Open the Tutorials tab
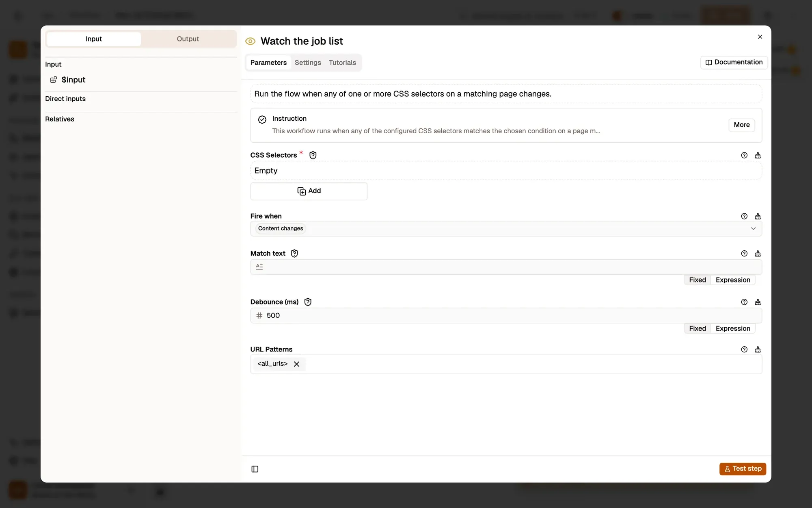Viewport: 812px width, 508px height. point(342,63)
